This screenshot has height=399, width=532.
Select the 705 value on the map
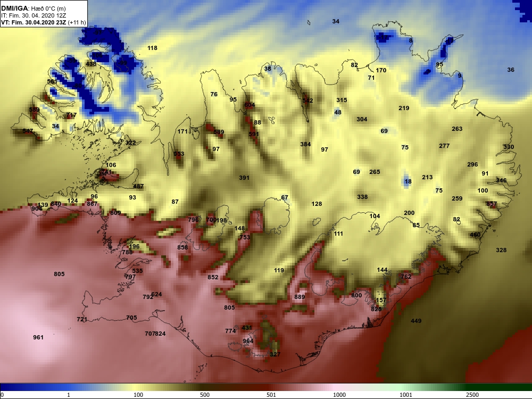[x=131, y=318]
